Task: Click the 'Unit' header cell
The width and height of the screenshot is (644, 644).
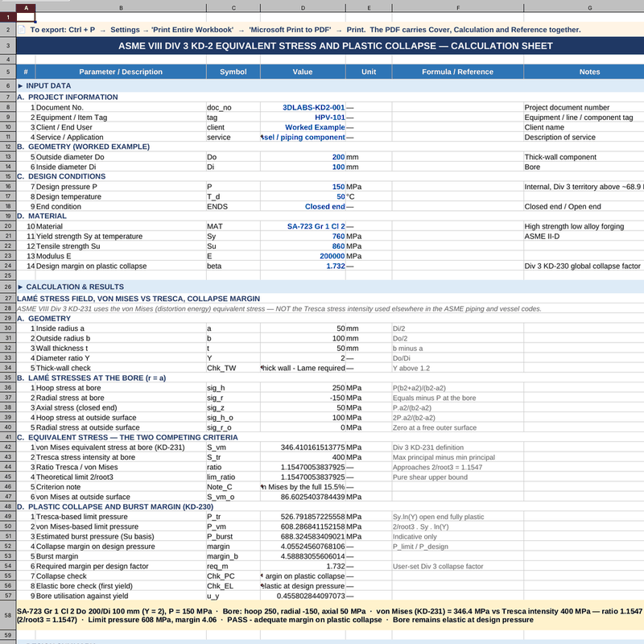Action: click(369, 72)
